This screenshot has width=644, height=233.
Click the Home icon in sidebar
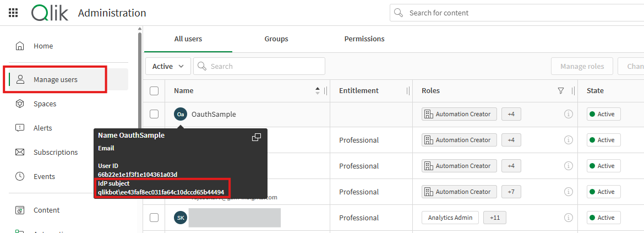coord(20,46)
